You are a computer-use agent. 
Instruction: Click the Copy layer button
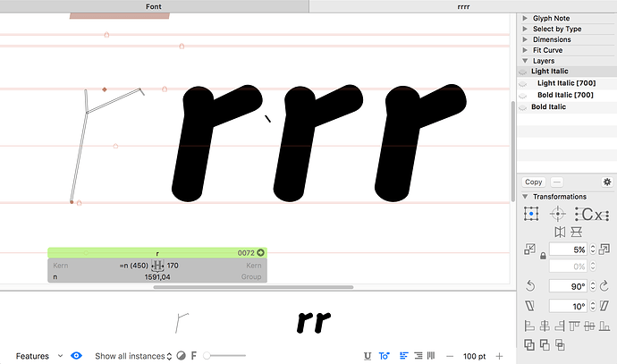coord(534,182)
